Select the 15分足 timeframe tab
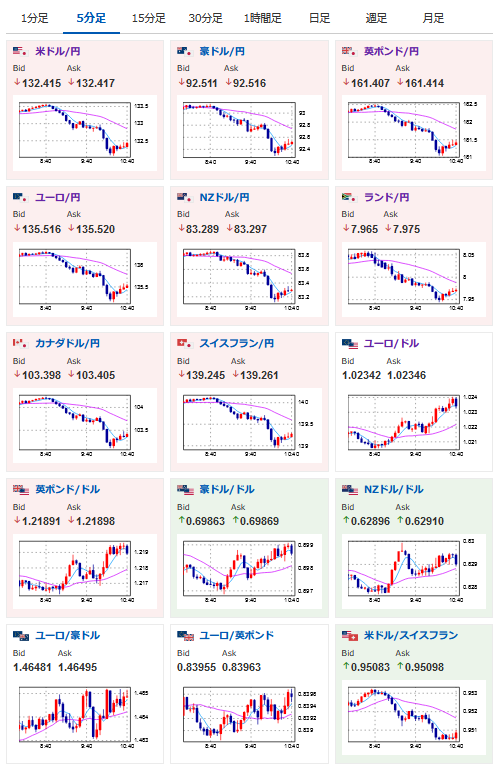The image size is (499, 767). tap(149, 19)
